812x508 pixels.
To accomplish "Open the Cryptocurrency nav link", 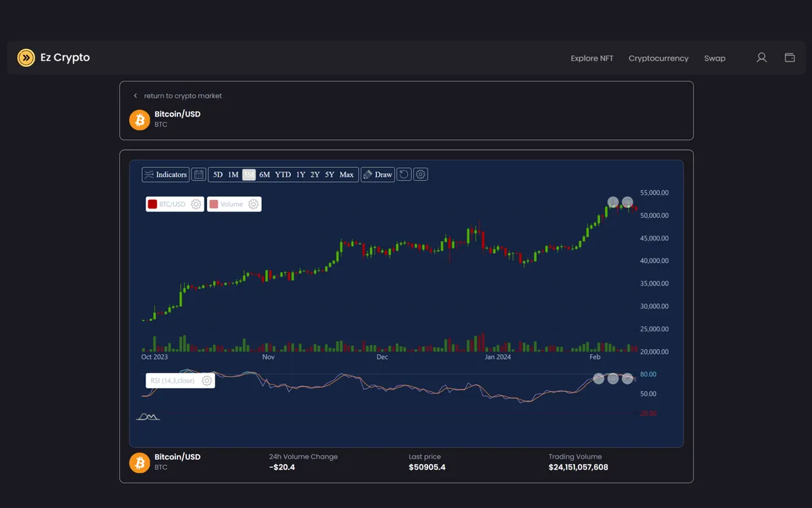I will coord(658,58).
